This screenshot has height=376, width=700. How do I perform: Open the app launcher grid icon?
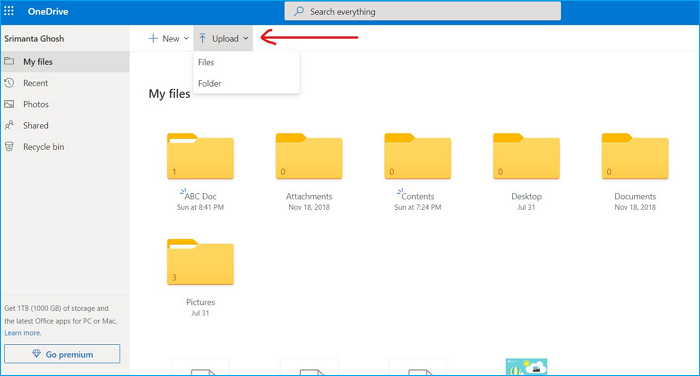click(x=9, y=11)
